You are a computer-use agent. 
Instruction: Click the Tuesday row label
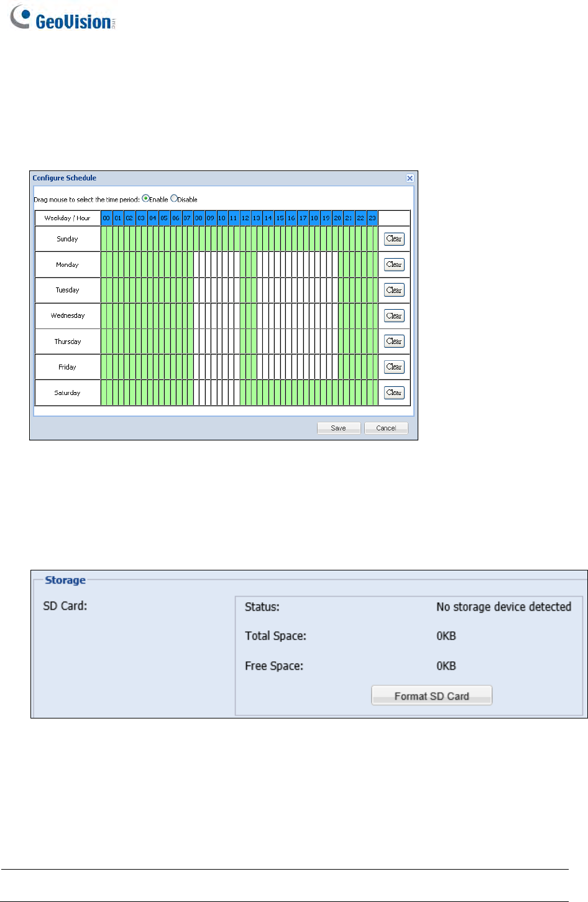point(67,290)
